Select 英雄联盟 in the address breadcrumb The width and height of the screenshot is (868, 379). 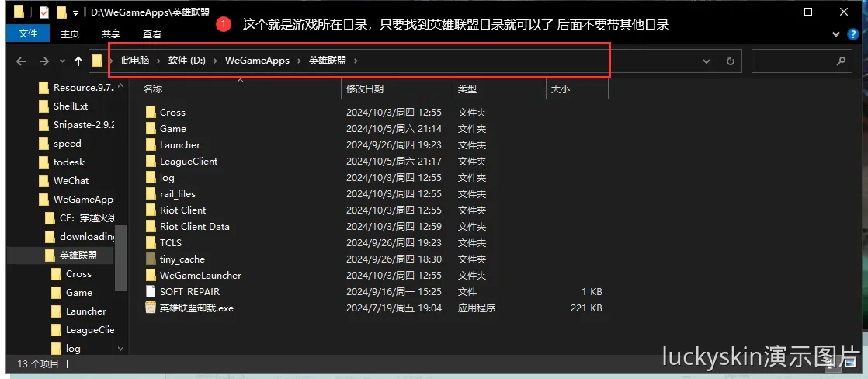click(x=328, y=61)
